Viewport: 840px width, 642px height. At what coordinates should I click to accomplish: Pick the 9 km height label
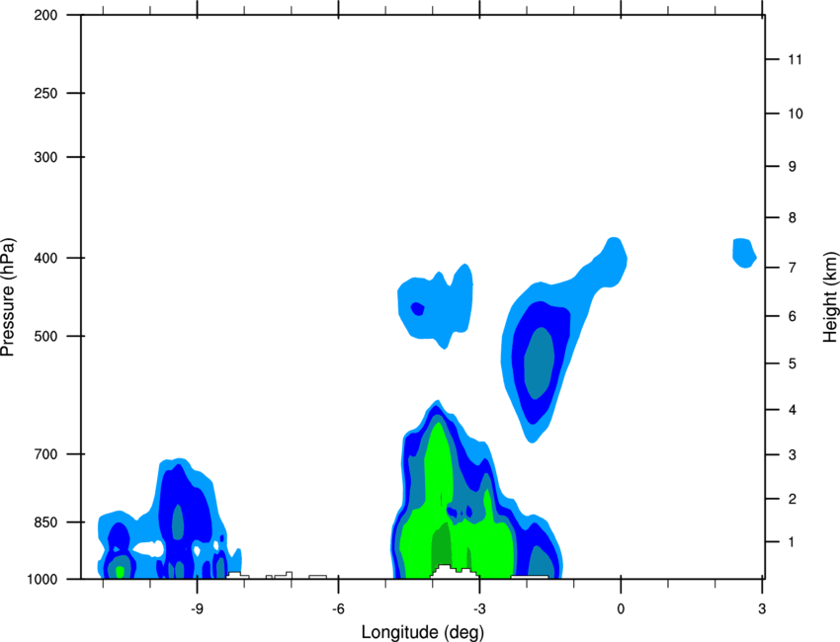(793, 167)
